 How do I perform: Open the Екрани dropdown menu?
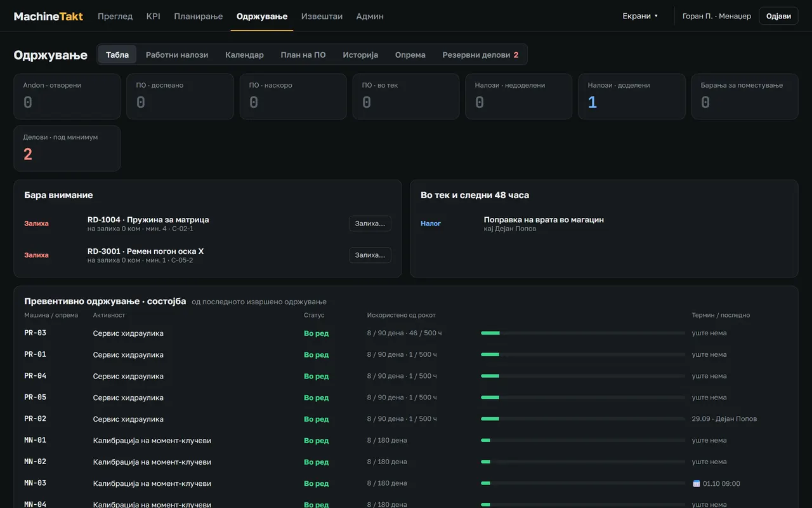(640, 17)
